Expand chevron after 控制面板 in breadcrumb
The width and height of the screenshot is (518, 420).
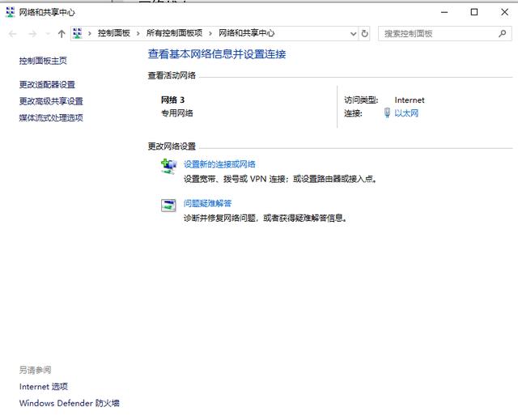[x=138, y=33]
